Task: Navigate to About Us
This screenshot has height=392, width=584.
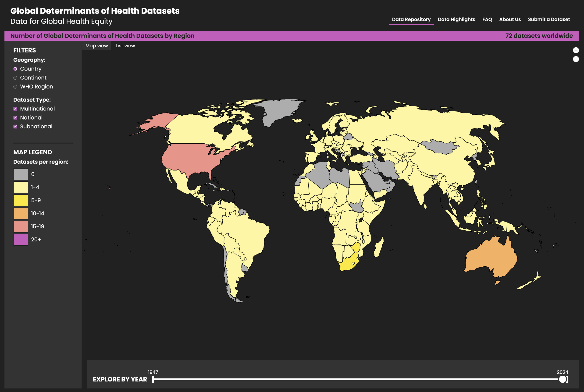Action: click(510, 19)
